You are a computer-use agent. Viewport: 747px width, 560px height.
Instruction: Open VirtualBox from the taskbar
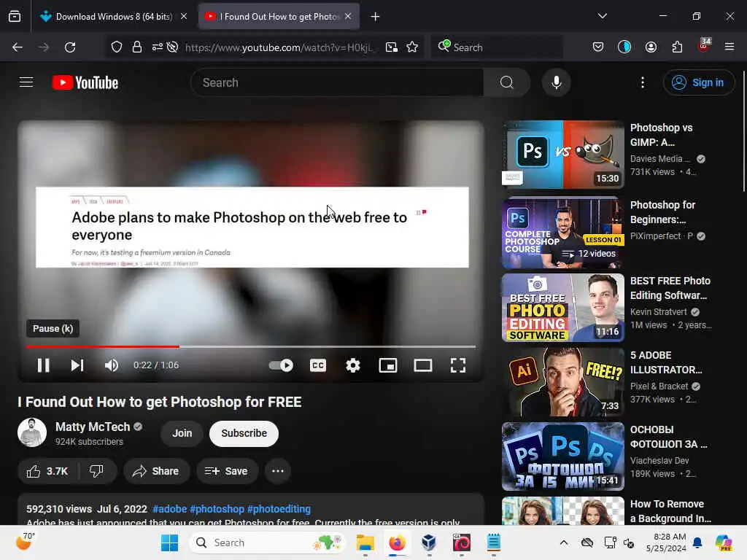(429, 542)
